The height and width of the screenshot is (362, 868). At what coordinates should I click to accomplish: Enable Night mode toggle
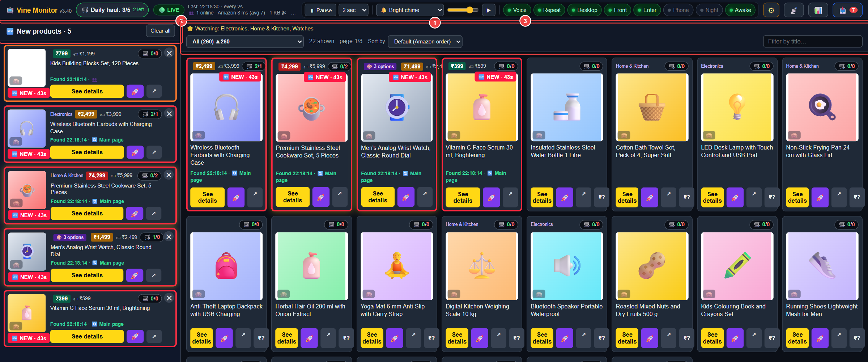[x=709, y=10]
